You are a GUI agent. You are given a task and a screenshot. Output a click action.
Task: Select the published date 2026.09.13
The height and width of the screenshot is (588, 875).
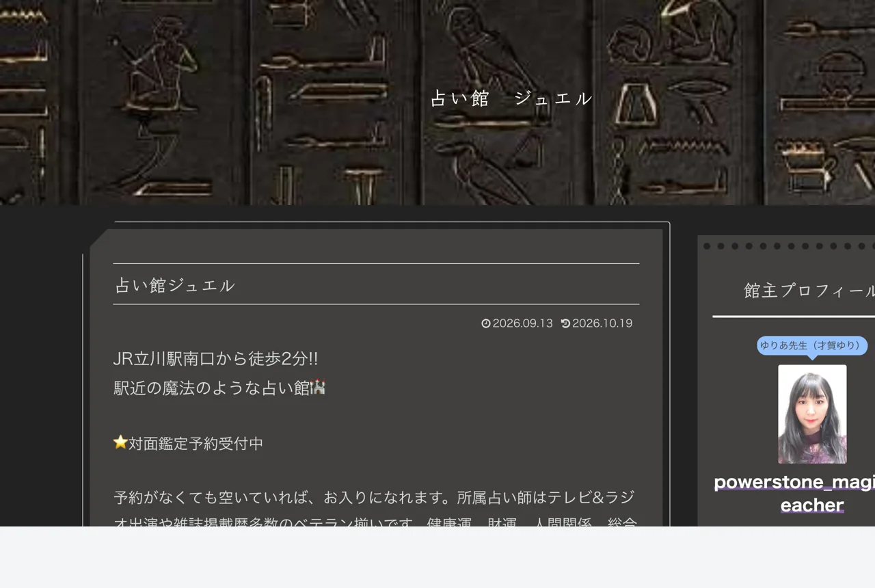coord(522,323)
